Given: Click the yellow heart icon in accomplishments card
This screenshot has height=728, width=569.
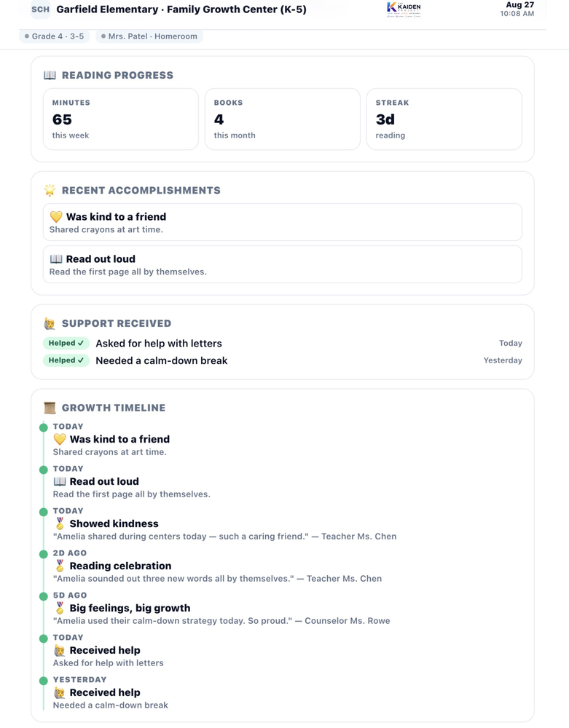Looking at the screenshot, I should pyautogui.click(x=56, y=217).
